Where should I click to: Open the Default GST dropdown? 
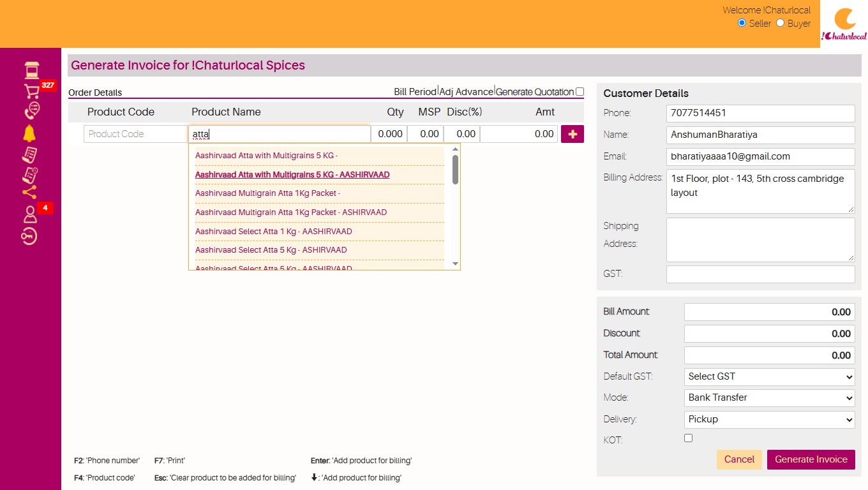point(769,376)
